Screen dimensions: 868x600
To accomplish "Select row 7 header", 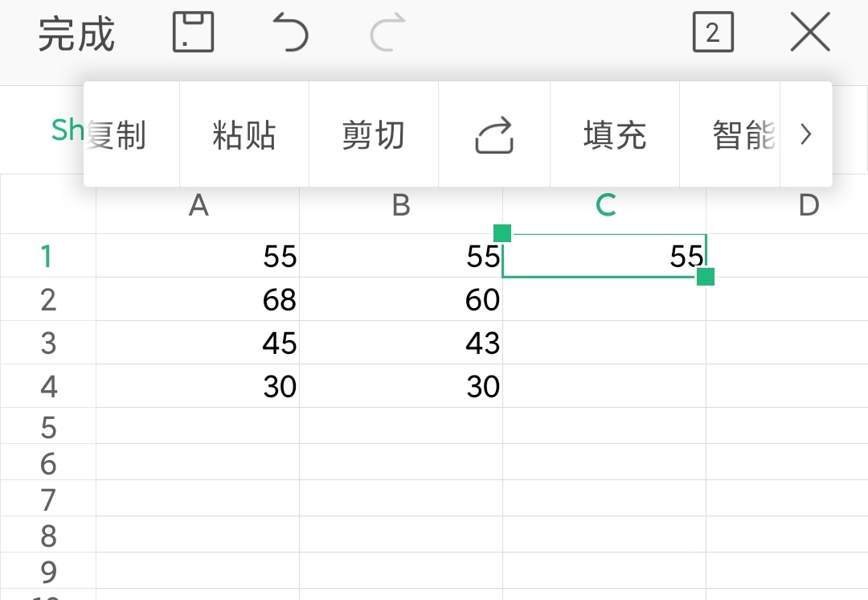I will [x=48, y=498].
